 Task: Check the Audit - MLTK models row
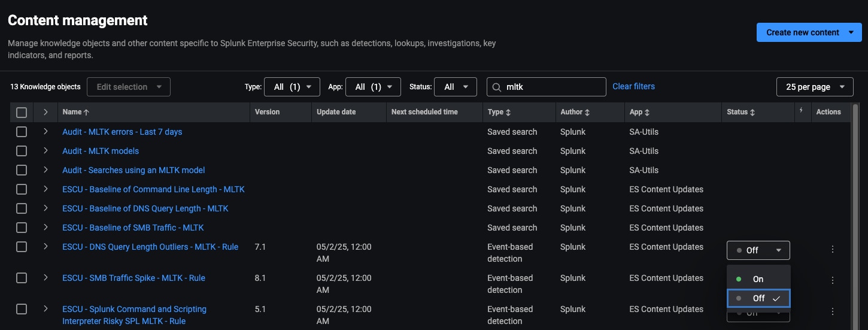click(22, 151)
